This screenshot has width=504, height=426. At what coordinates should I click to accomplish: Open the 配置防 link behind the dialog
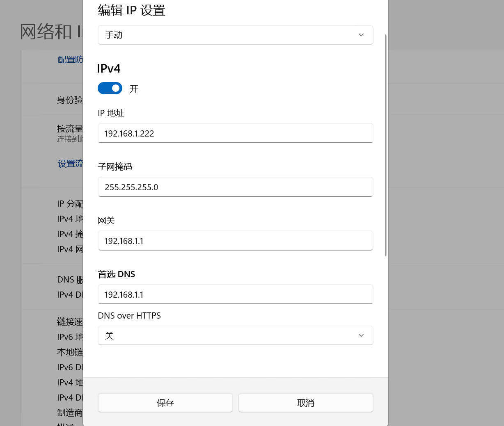click(x=70, y=59)
